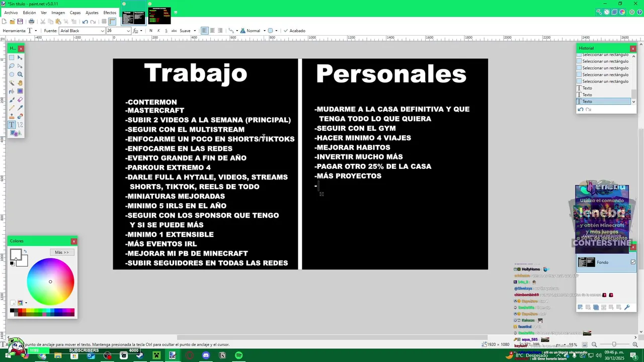
Task: Select the Zoom magnifier tool
Action: [20, 74]
